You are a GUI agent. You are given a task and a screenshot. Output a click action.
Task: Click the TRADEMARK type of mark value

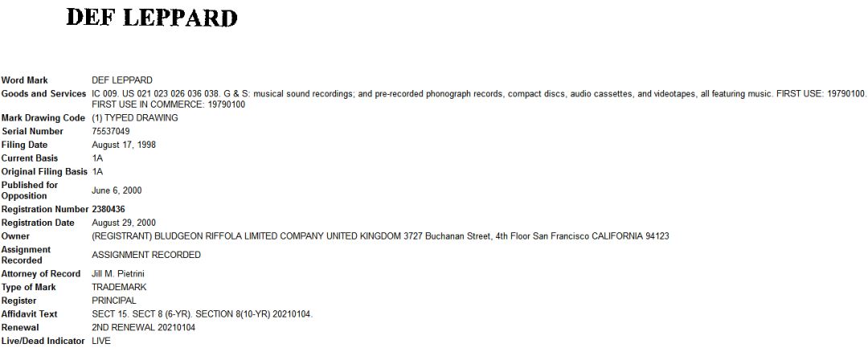119,287
